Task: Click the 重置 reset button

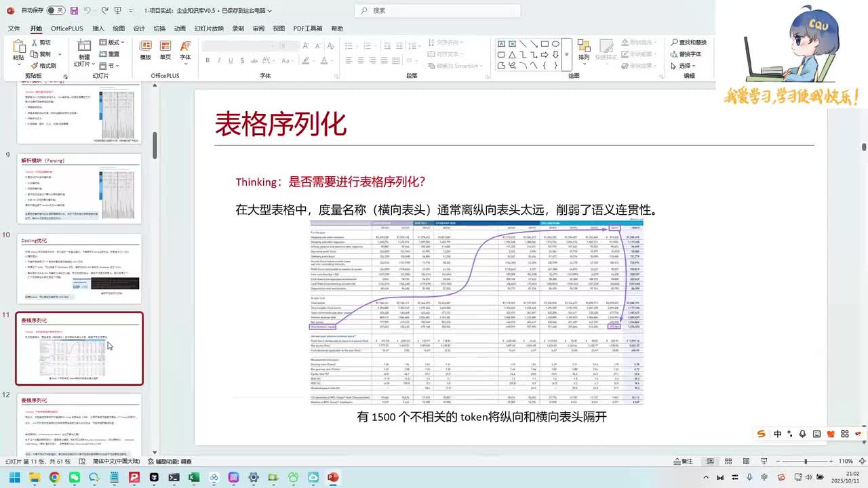Action: 109,54
